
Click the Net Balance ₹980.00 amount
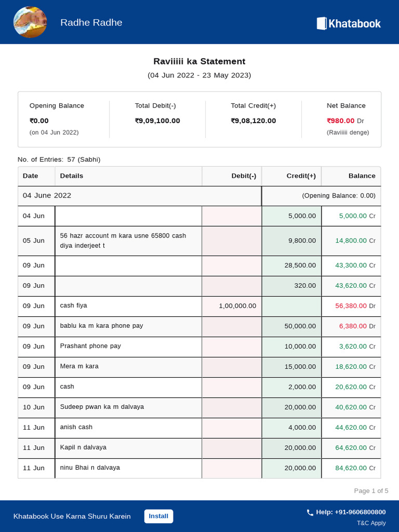(341, 121)
